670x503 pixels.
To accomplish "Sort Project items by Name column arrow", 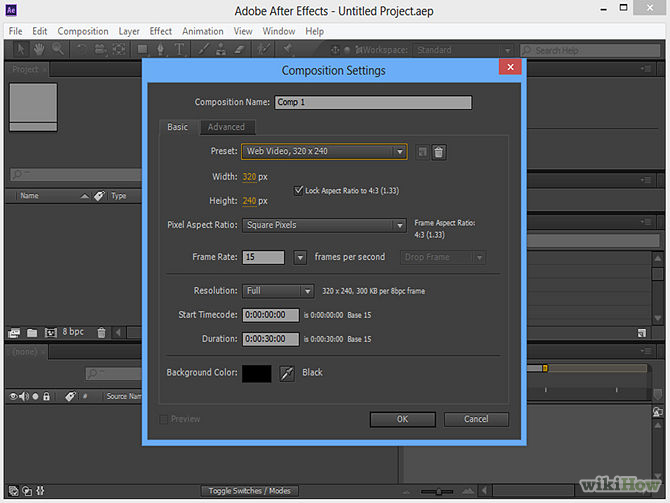I will [x=85, y=196].
